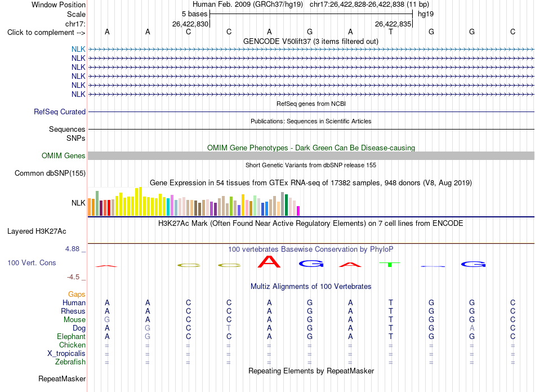
Task: Click the 'Human' species label
Action: pyautogui.click(x=74, y=302)
